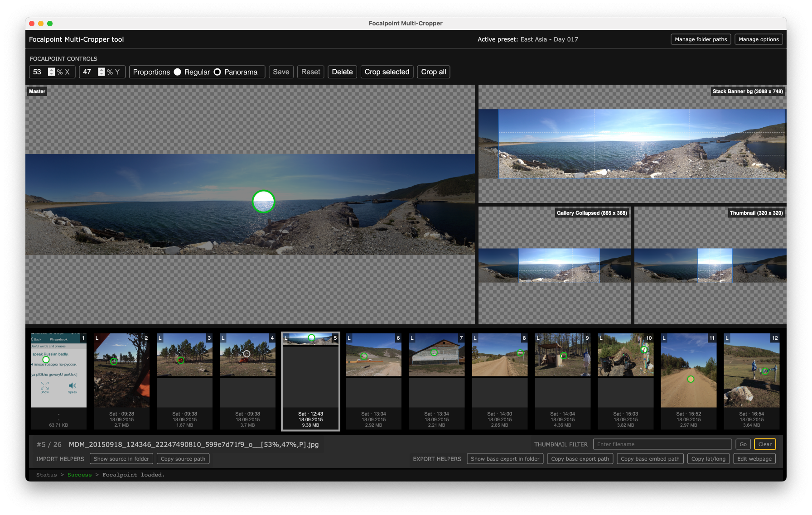
Task: Select the Regular proportions radio button
Action: [x=178, y=72]
